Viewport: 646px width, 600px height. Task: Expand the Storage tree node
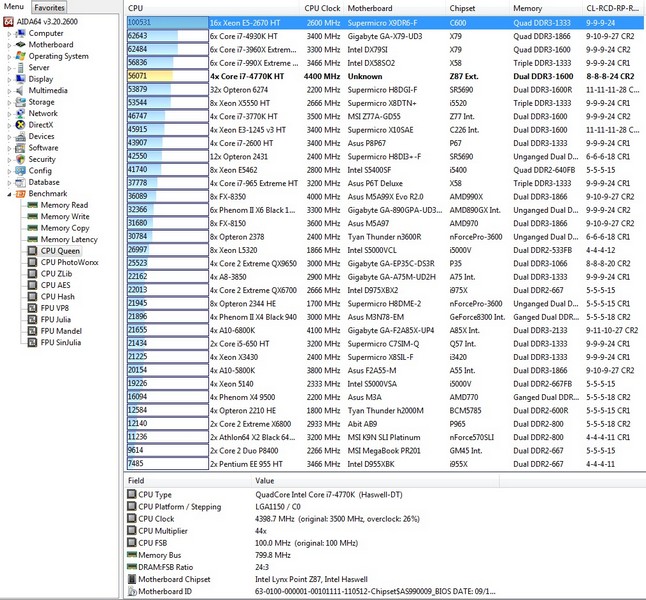[x=9, y=103]
